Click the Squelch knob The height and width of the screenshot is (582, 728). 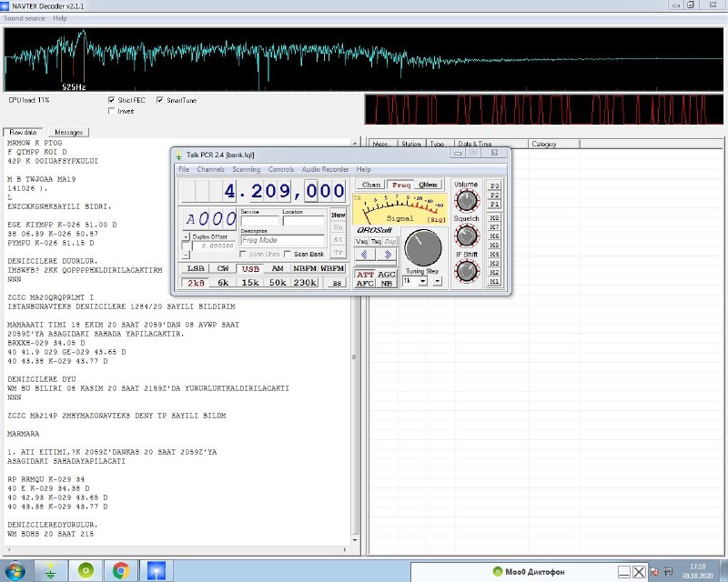point(465,236)
